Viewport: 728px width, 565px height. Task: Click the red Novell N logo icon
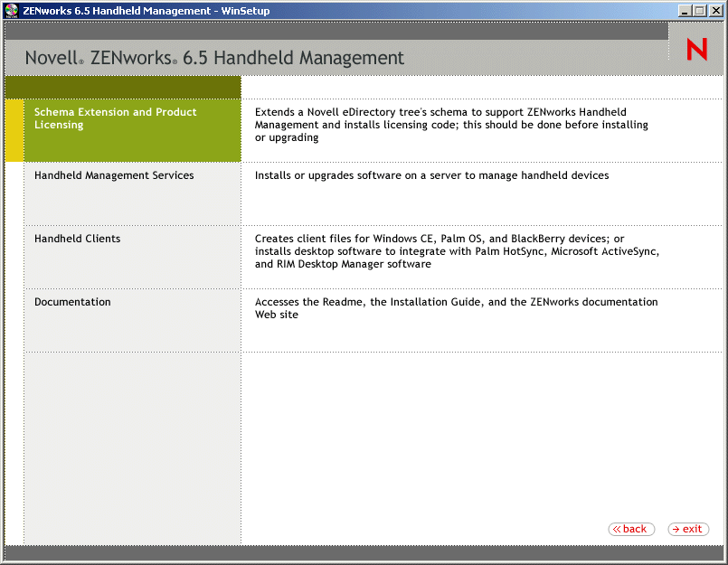(x=695, y=50)
